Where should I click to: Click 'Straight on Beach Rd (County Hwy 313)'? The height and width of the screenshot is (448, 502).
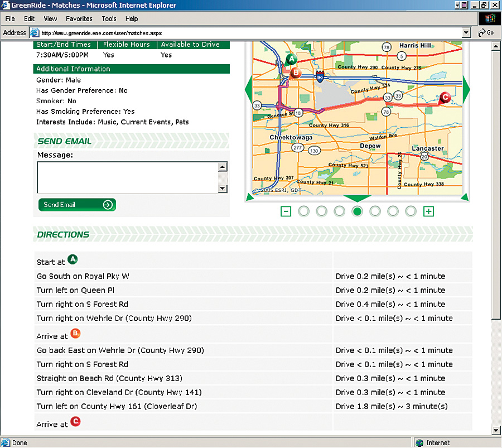pos(109,378)
